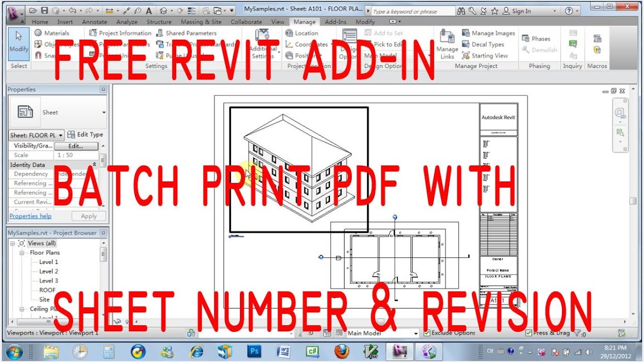The image size is (644, 362).
Task: Open the Default 3D View house icon
Action: click(163, 10)
